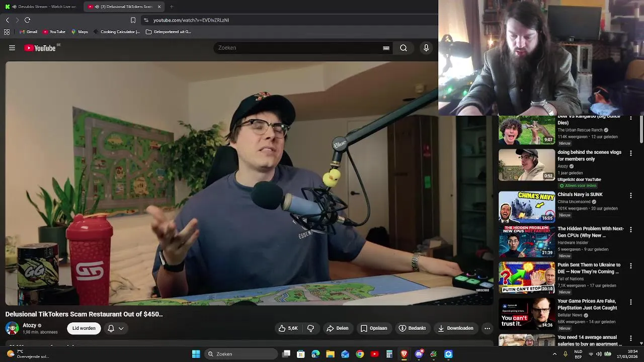Open the Cooking Calculator bookmark
This screenshot has height=362, width=644.
(x=117, y=32)
